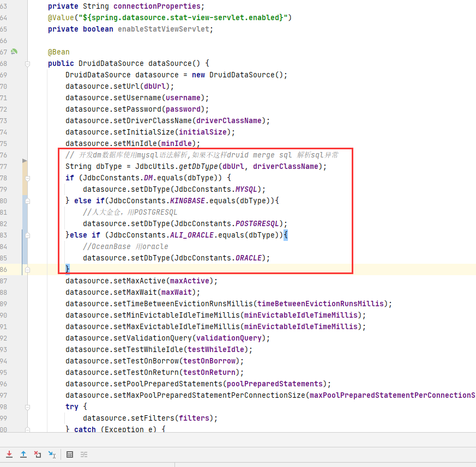Collapse the if block at line 78
The image size is (476, 467).
click(27, 178)
